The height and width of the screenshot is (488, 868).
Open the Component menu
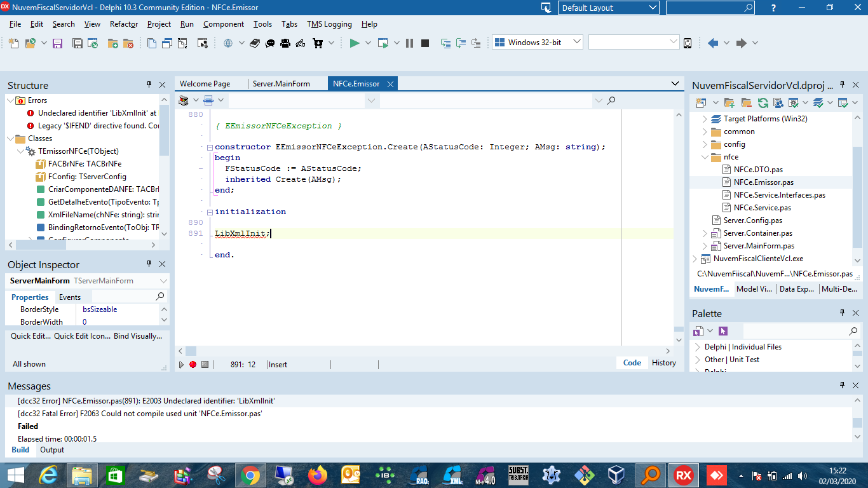click(224, 24)
